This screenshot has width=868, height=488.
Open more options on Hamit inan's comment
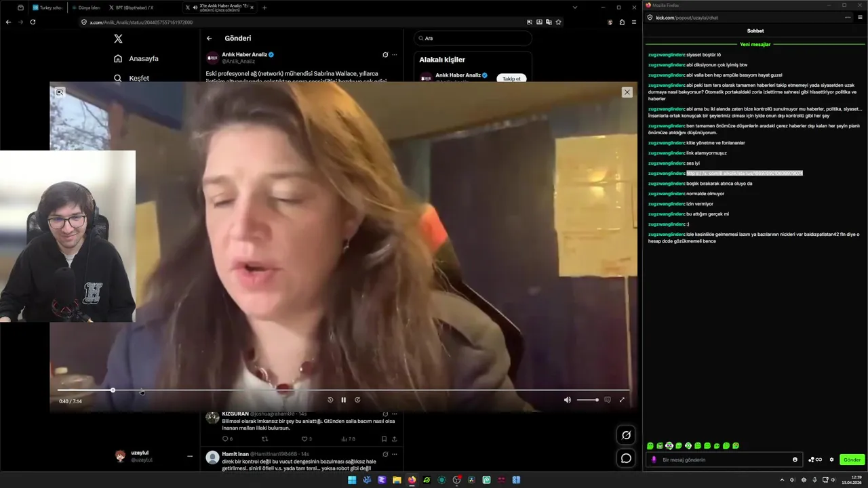coord(395,453)
